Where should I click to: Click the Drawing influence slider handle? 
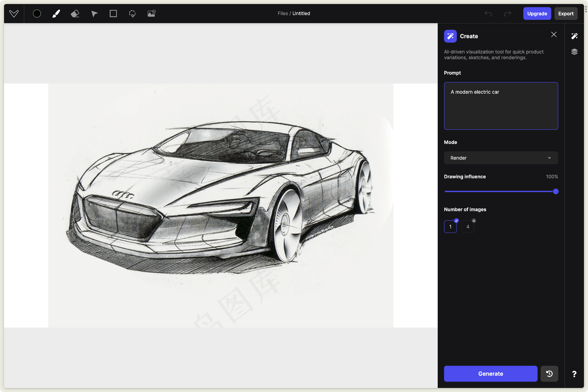click(556, 191)
